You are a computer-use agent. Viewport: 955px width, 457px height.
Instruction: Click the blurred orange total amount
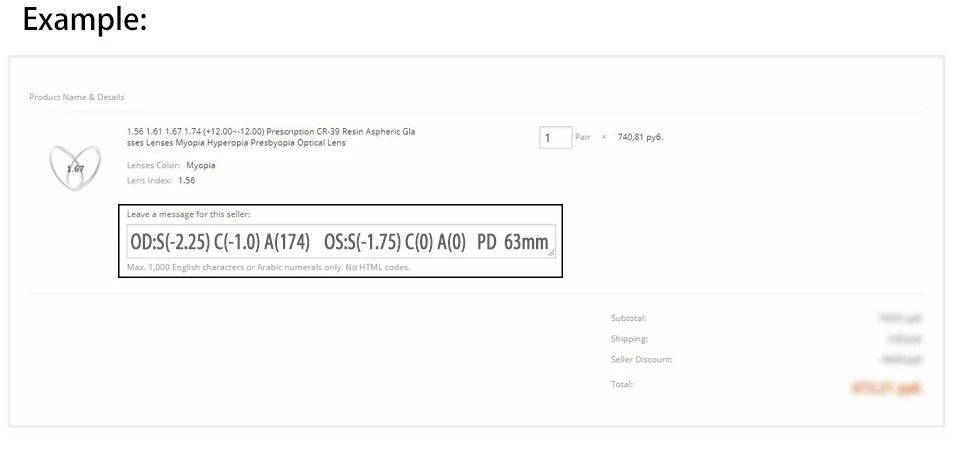point(887,388)
